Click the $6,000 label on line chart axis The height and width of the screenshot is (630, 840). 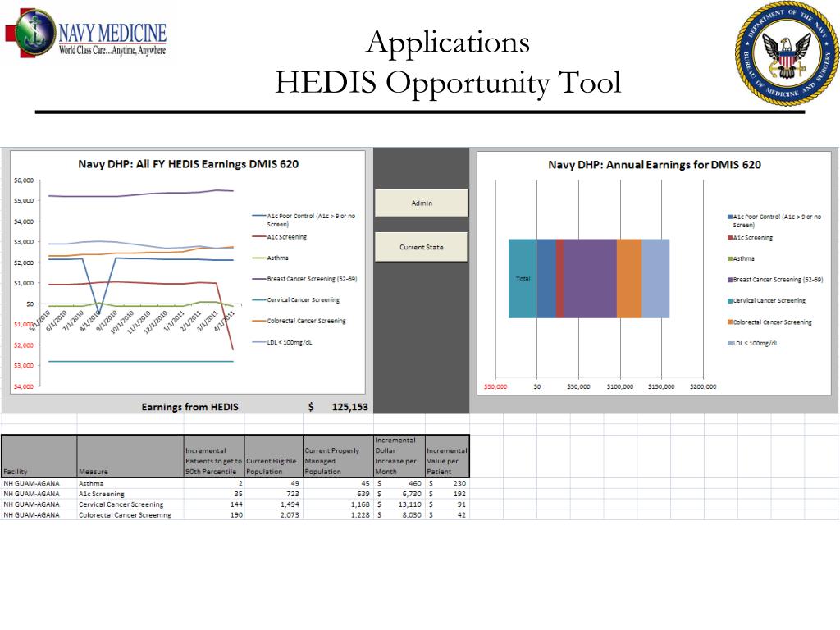point(24,180)
